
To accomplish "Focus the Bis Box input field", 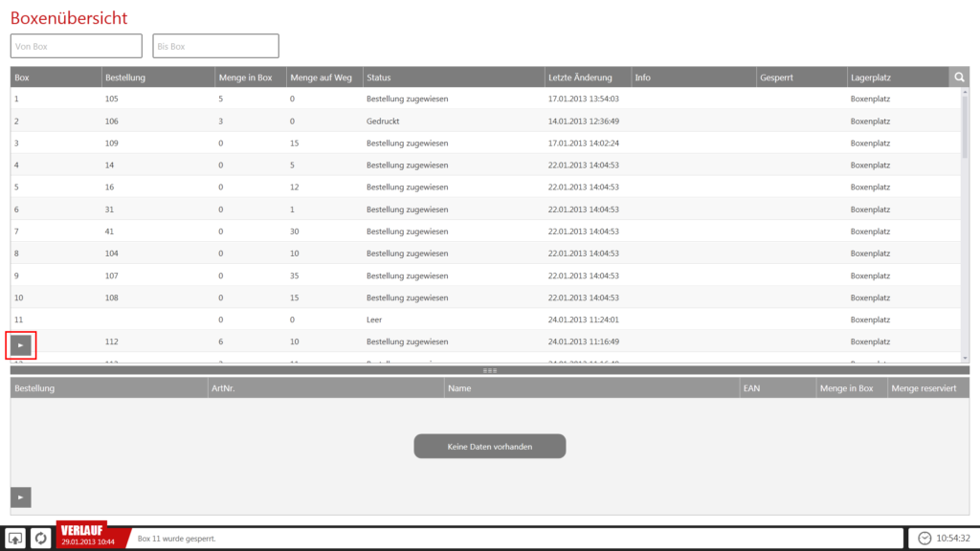I will pyautogui.click(x=215, y=46).
